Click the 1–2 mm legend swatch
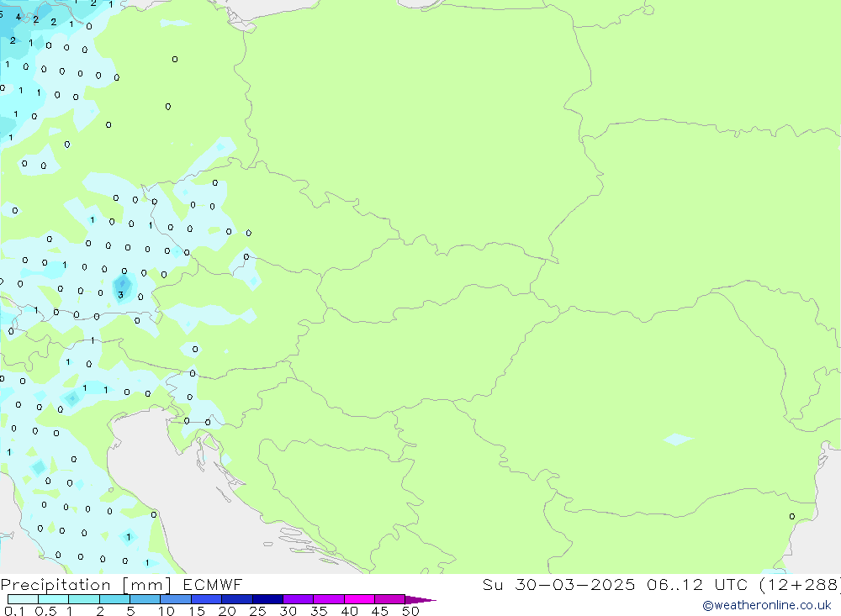 pos(84,599)
